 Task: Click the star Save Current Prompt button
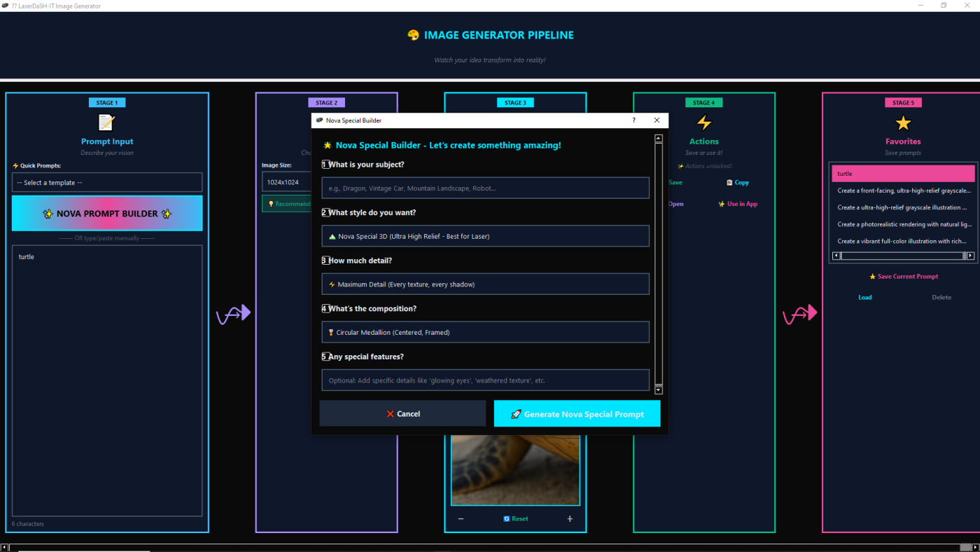[903, 277]
